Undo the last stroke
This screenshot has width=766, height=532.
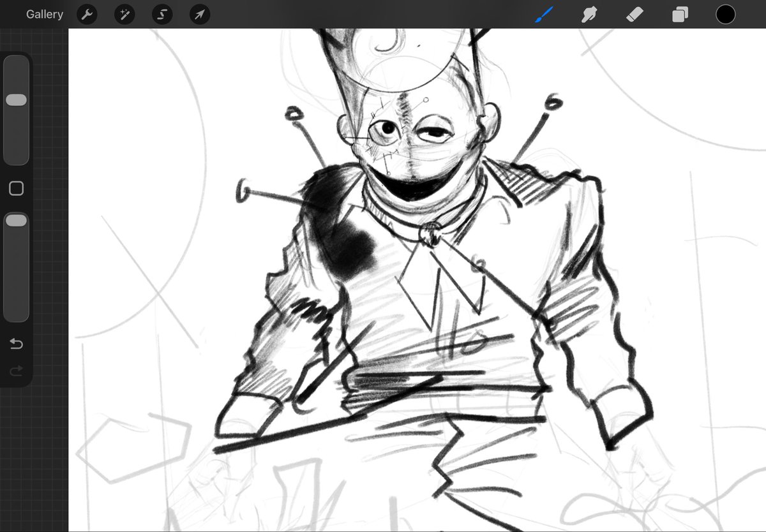[17, 344]
